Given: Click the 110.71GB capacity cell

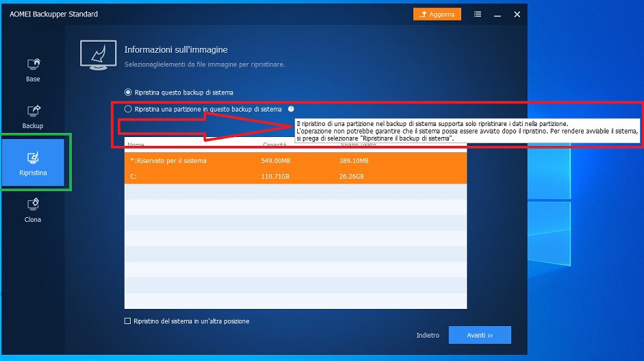Looking at the screenshot, I should click(x=275, y=176).
